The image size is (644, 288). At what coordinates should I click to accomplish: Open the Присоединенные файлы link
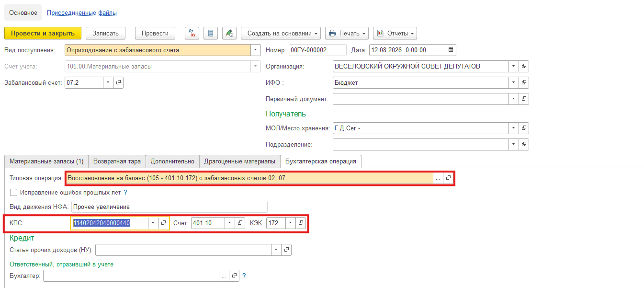82,13
